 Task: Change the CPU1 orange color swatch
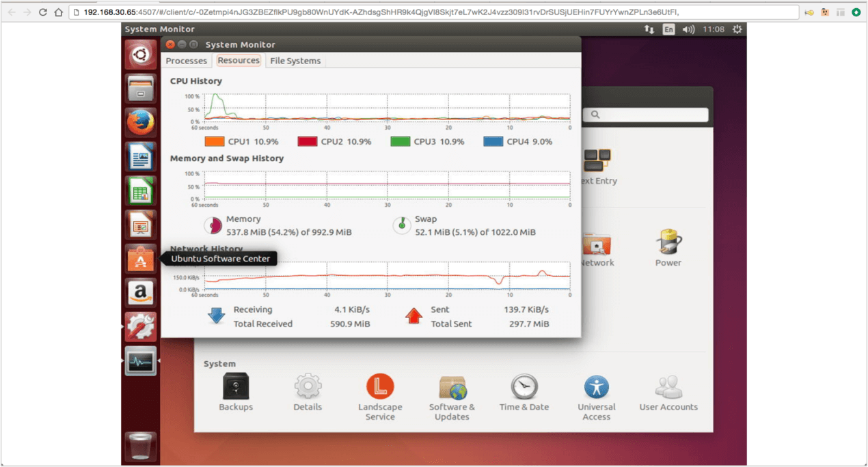(x=215, y=142)
